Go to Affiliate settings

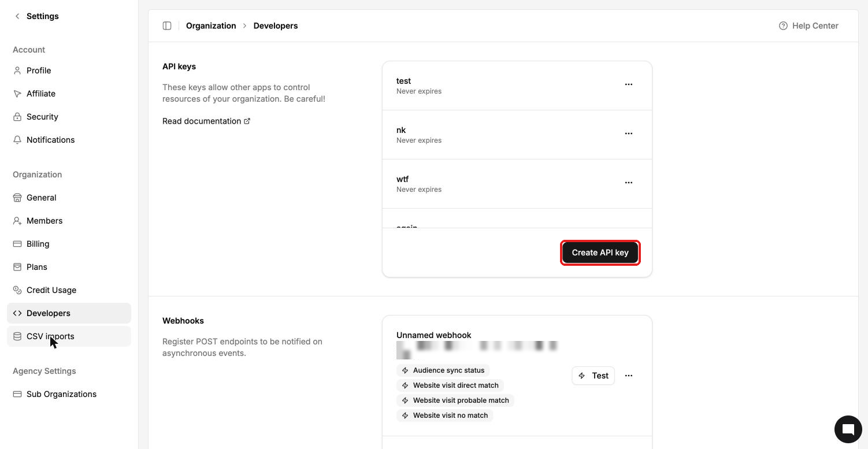[x=69, y=94]
